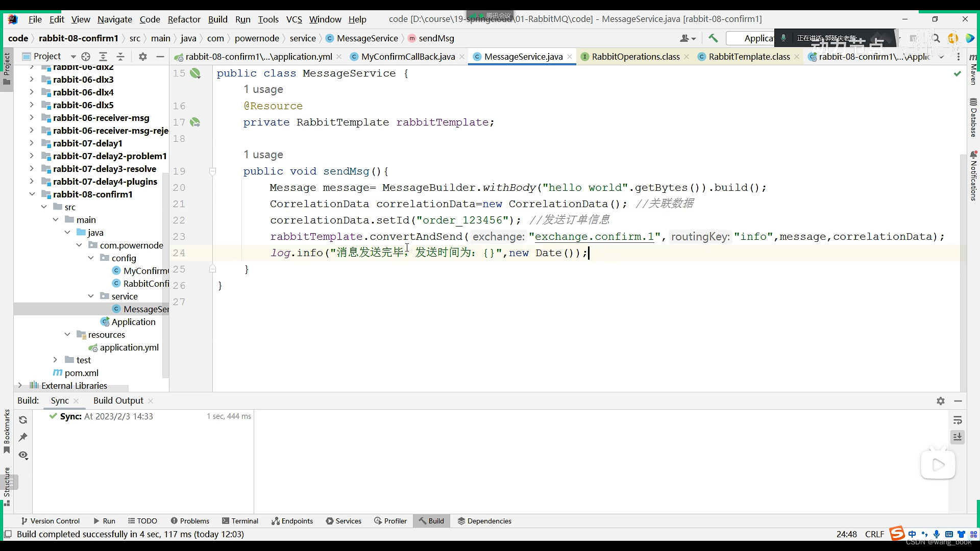Click the Sync refresh icon in Build panel
Image resolution: width=980 pixels, height=551 pixels.
tap(23, 420)
